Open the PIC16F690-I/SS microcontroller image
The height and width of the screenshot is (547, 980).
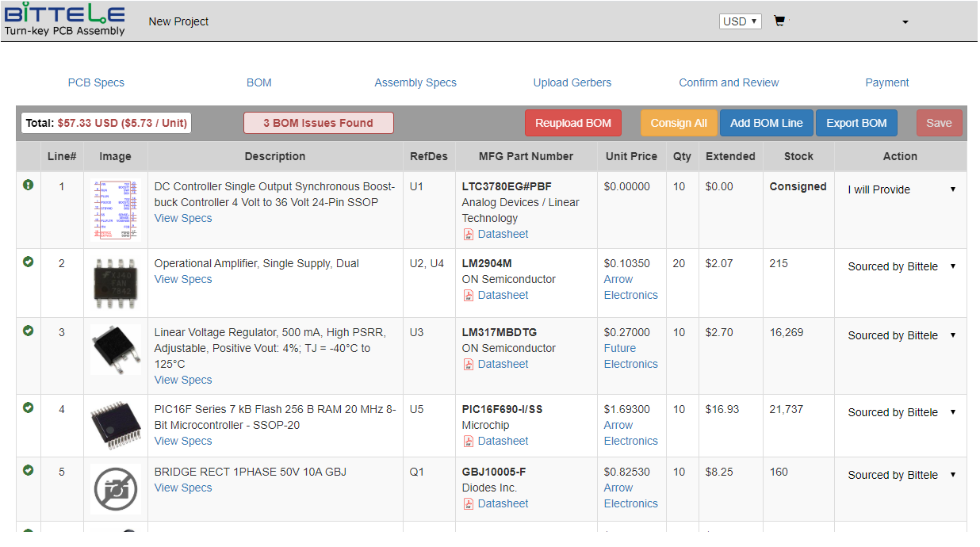(x=116, y=426)
